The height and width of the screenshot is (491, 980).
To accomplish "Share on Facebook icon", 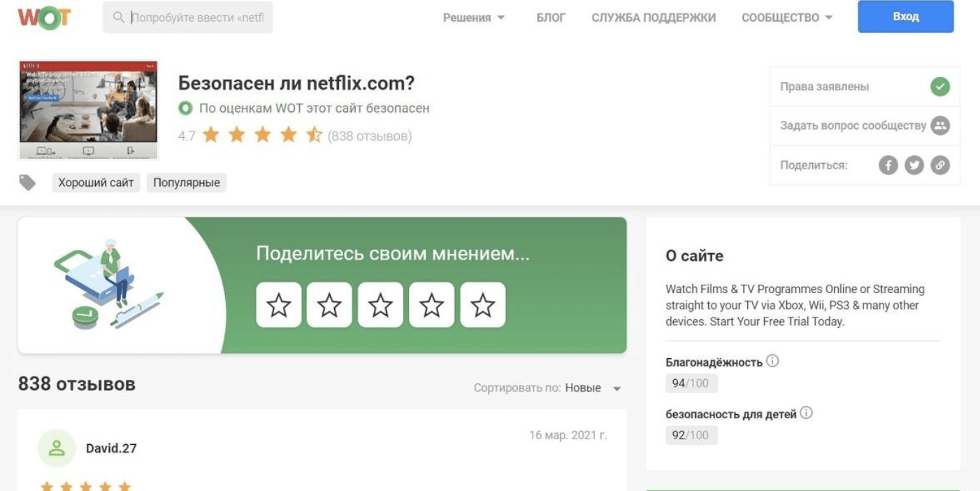I will (x=888, y=165).
